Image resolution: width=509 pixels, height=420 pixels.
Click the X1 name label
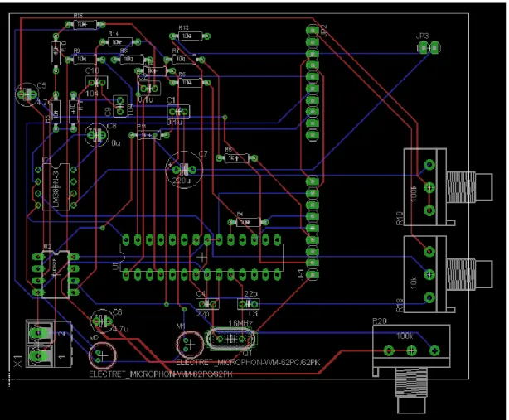18,361
